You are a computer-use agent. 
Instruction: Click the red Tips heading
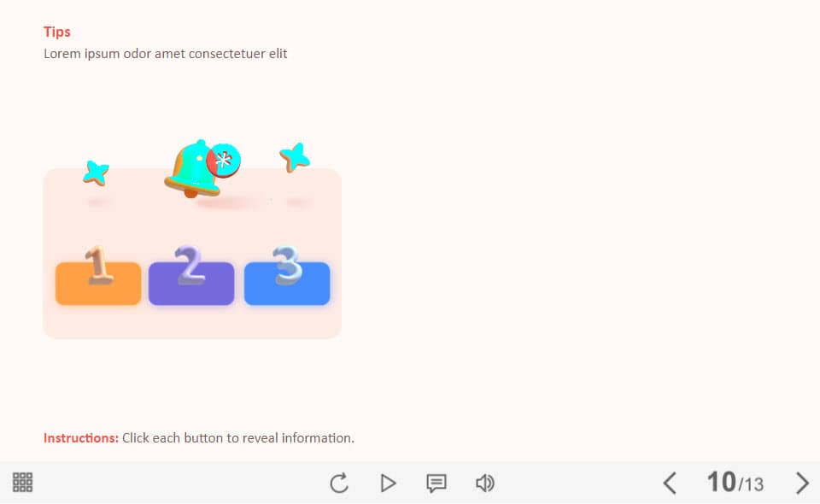point(57,32)
